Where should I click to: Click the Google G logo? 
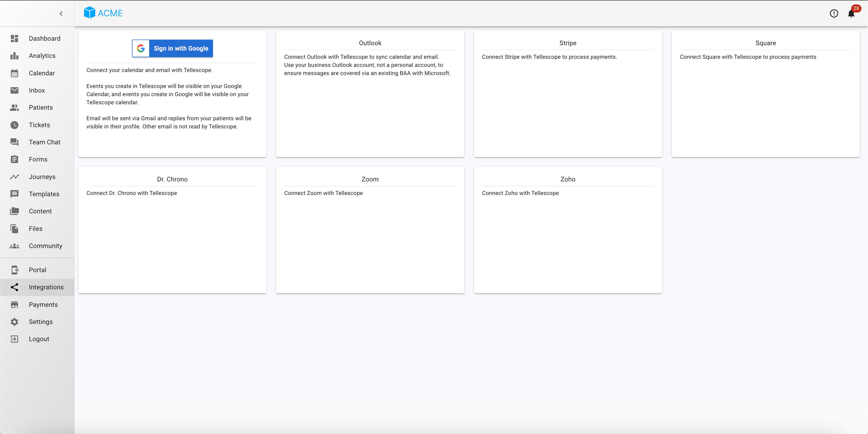coord(141,49)
